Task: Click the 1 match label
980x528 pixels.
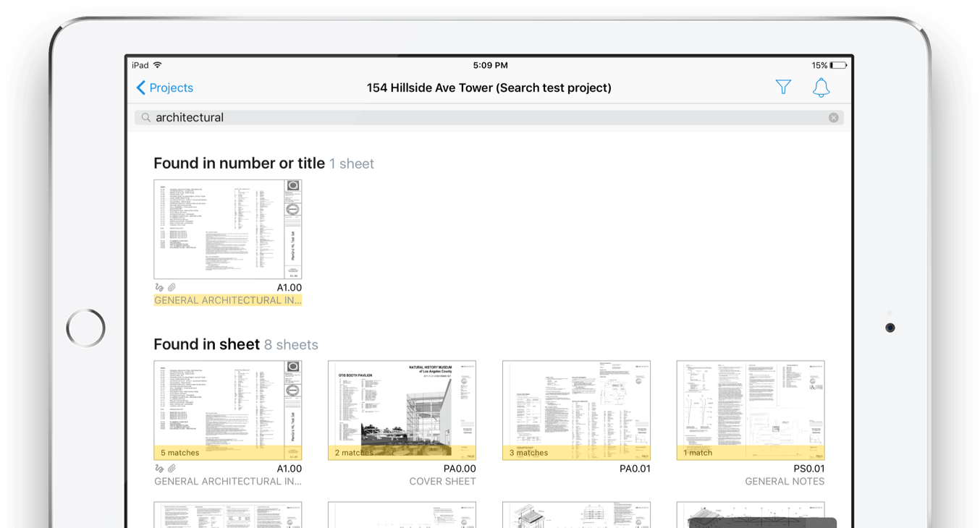Action: pyautogui.click(x=698, y=453)
